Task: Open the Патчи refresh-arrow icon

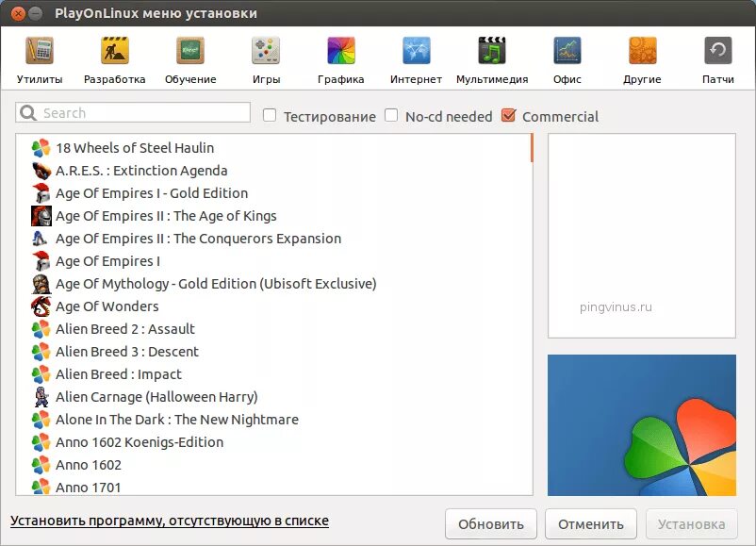Action: pos(718,50)
